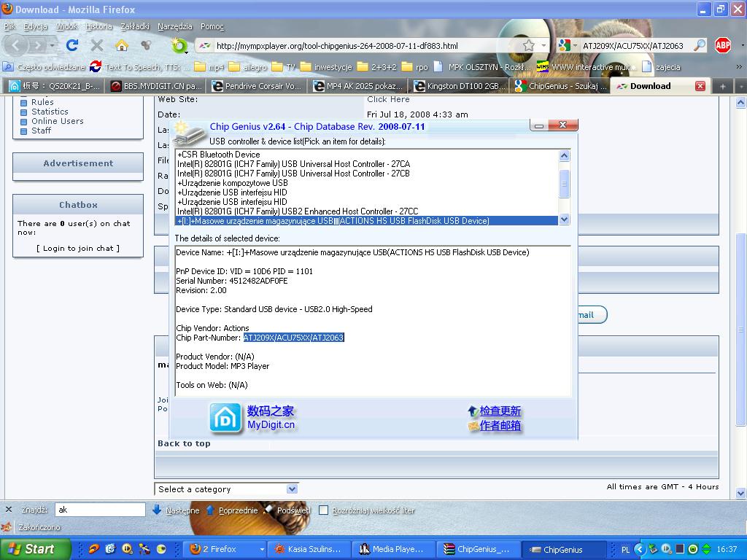Open URL history dropdown arrow
Screen dimensions: 747x560
pos(543,46)
